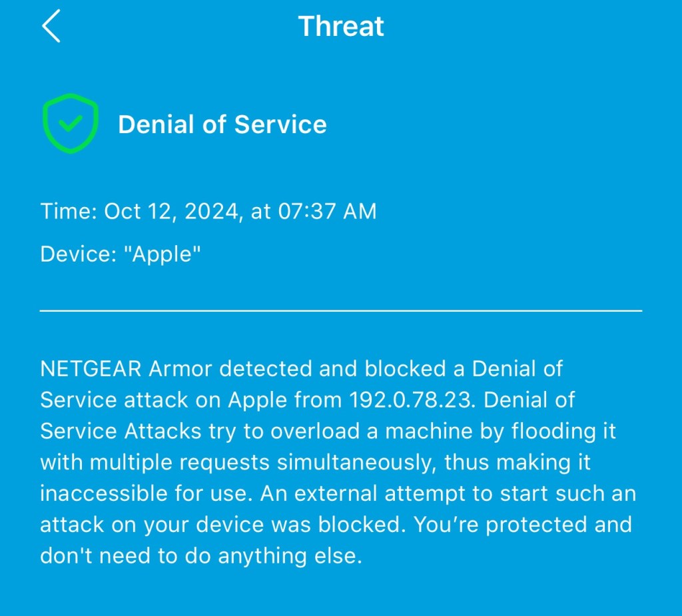Tap the "Threat" page title
Viewport: 682px width, 616px height.
341,27
